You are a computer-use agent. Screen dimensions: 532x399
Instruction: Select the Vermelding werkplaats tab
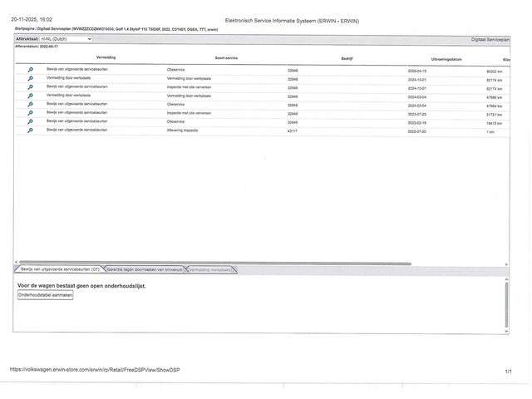point(210,269)
